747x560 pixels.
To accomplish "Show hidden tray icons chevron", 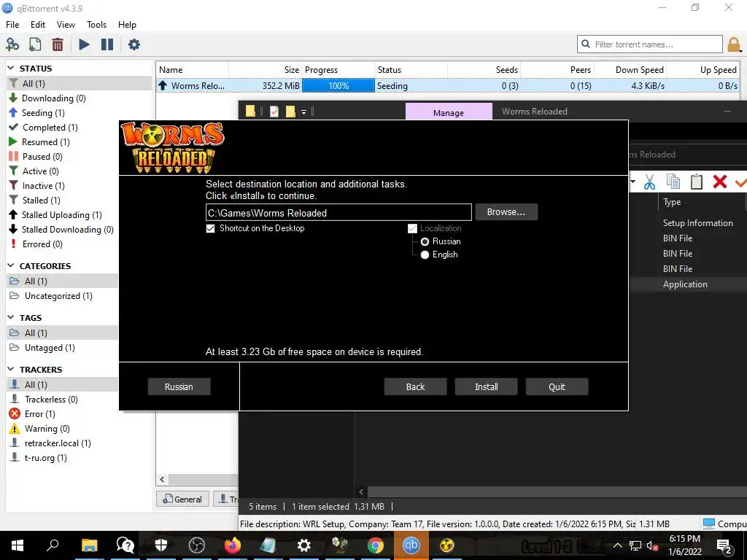I will [617, 545].
